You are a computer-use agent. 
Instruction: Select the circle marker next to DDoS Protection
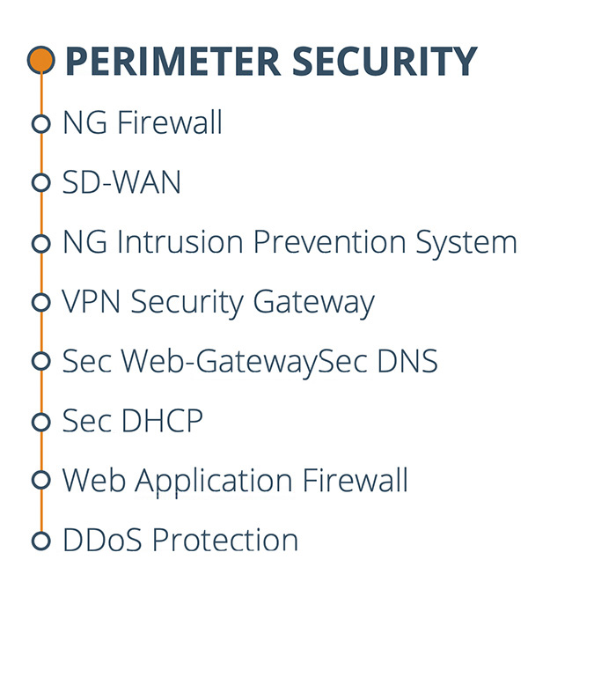pyautogui.click(x=41, y=541)
